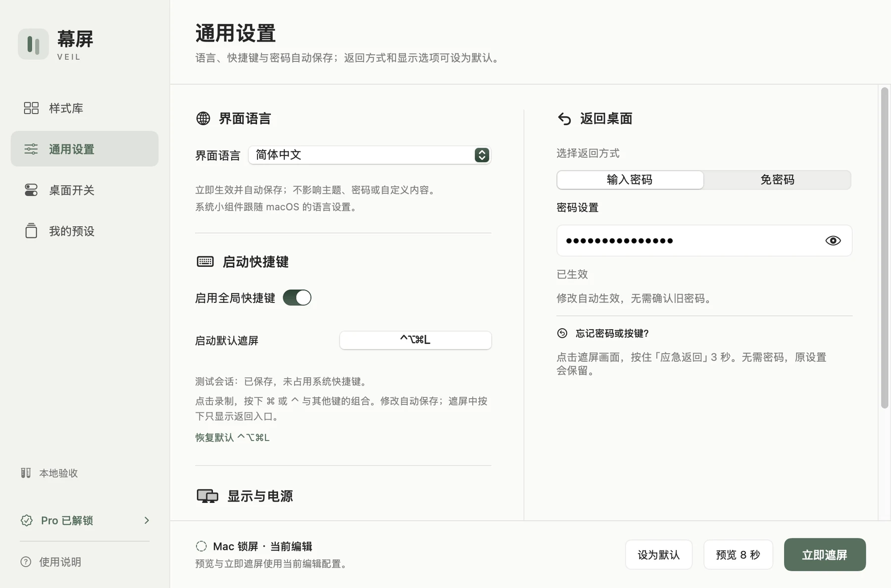The height and width of the screenshot is (588, 891).
Task: Click the 本地验收 test tube icon
Action: click(x=26, y=473)
